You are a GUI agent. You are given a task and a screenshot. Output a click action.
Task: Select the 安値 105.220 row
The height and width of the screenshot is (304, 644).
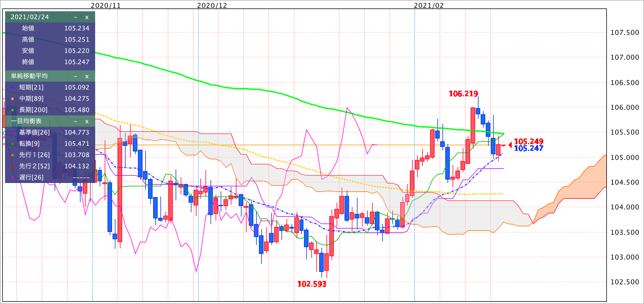coord(50,51)
